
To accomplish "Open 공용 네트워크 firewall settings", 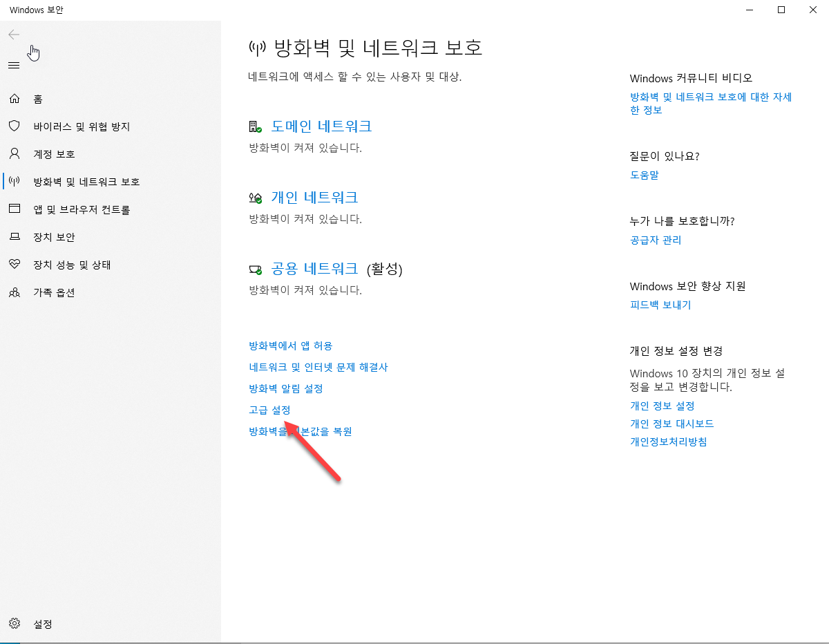I will (314, 269).
